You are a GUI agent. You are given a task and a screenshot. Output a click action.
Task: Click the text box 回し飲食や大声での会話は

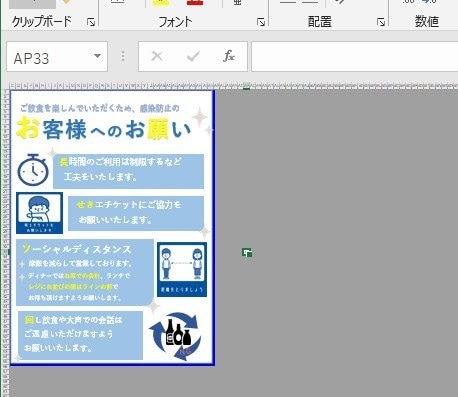point(80,335)
